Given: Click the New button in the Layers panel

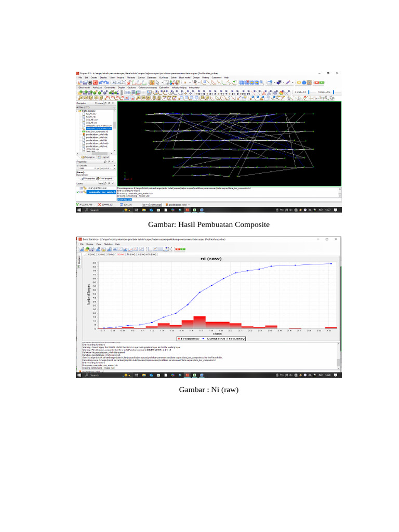Looking at the screenshot, I should 100,183.
